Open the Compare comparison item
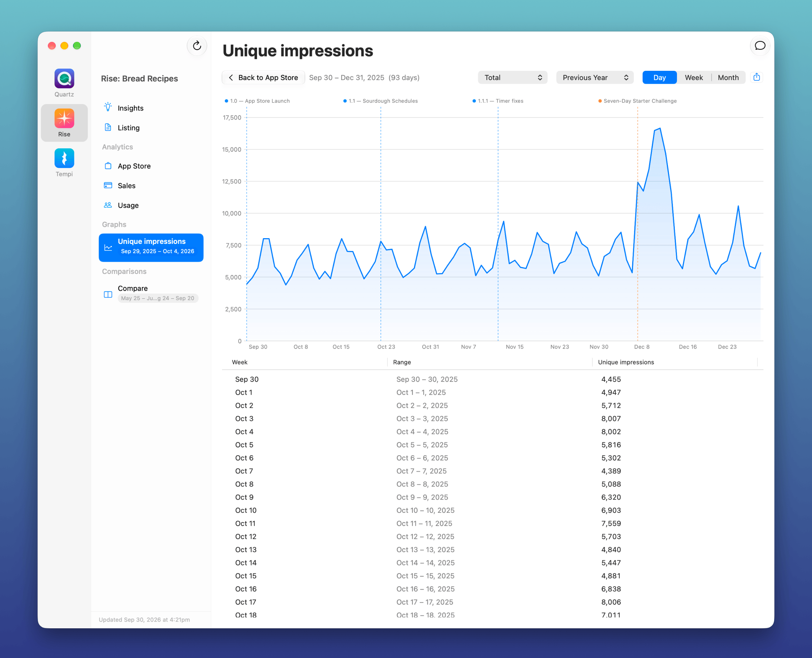Screen dimensions: 812x658 (151, 293)
